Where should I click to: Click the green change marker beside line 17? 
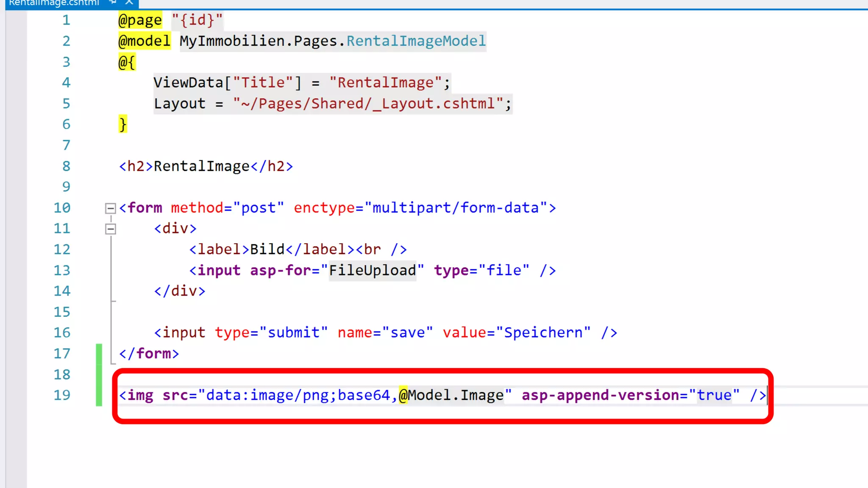click(99, 354)
